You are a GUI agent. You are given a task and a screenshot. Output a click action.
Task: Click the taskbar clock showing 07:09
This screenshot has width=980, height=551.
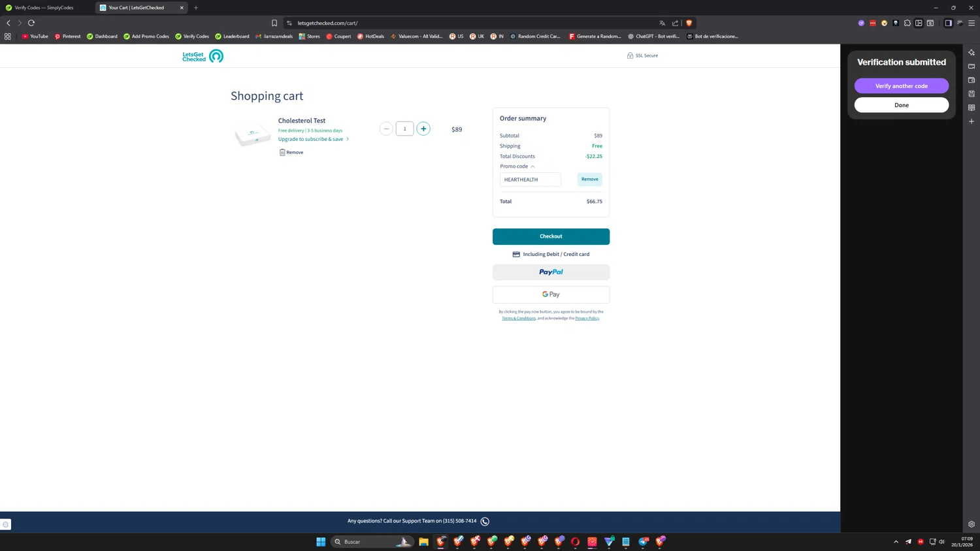point(962,542)
